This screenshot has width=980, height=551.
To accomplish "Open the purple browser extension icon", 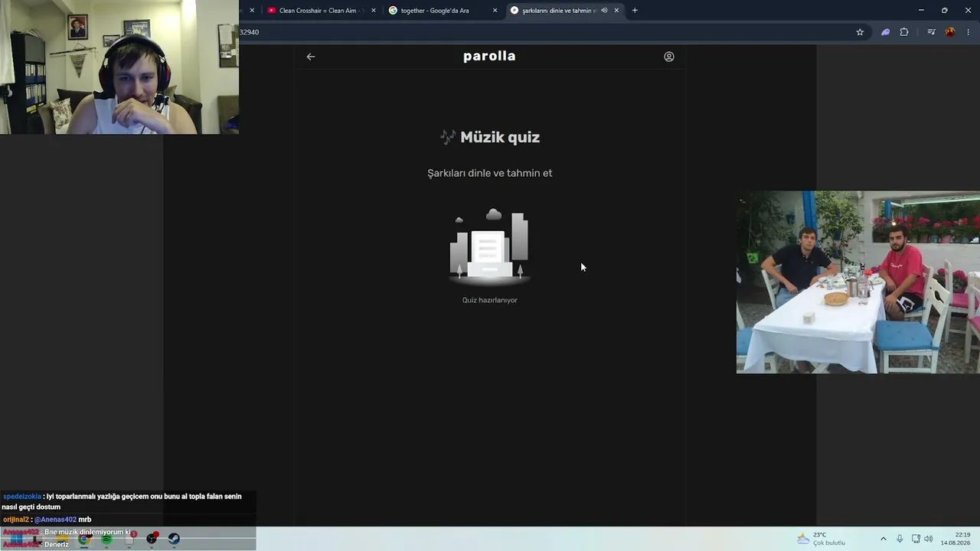I will click(x=886, y=32).
